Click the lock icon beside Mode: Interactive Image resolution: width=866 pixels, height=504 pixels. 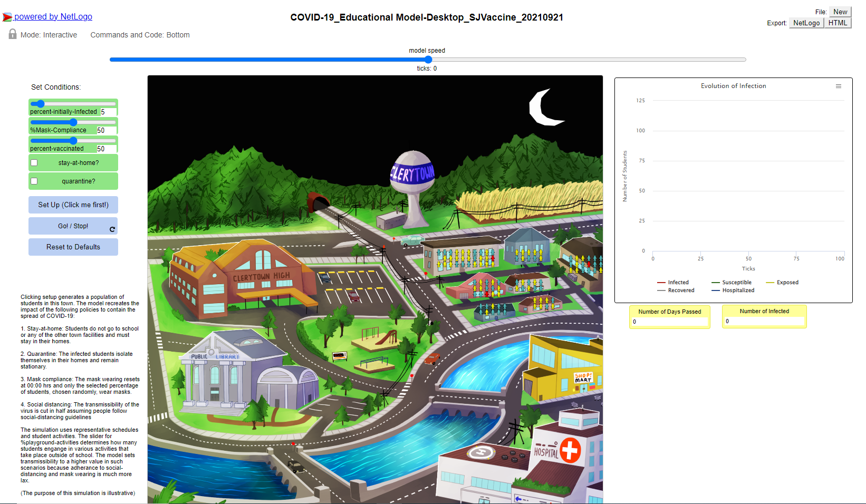coord(13,34)
